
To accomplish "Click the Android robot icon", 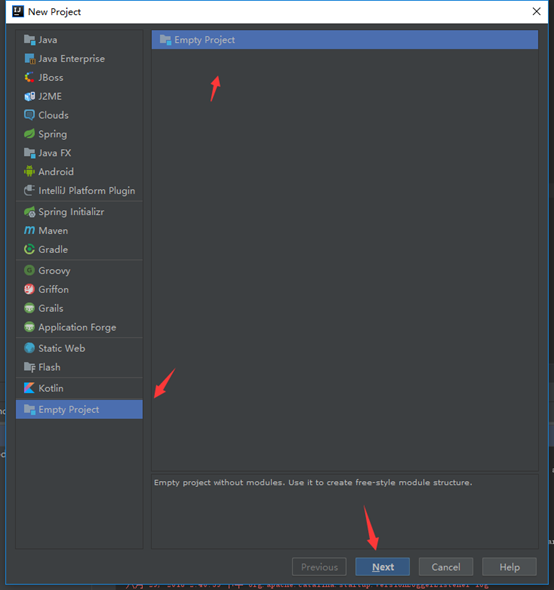I will click(x=29, y=172).
